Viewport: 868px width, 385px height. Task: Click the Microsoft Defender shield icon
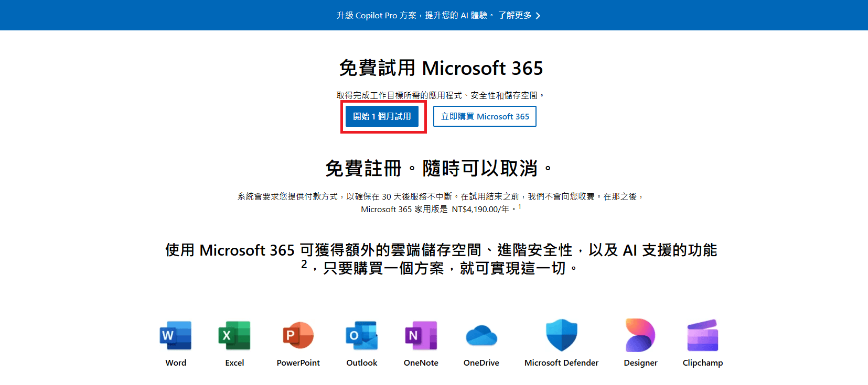[561, 335]
